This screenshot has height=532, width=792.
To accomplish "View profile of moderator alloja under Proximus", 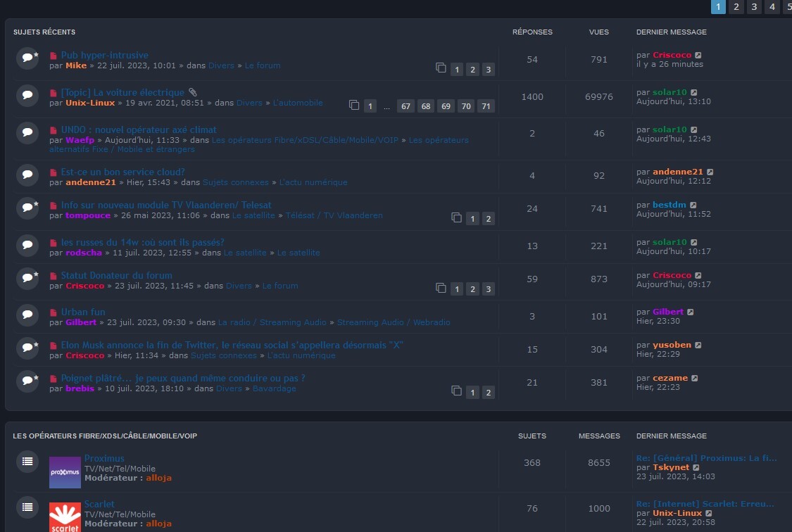I will click(158, 478).
